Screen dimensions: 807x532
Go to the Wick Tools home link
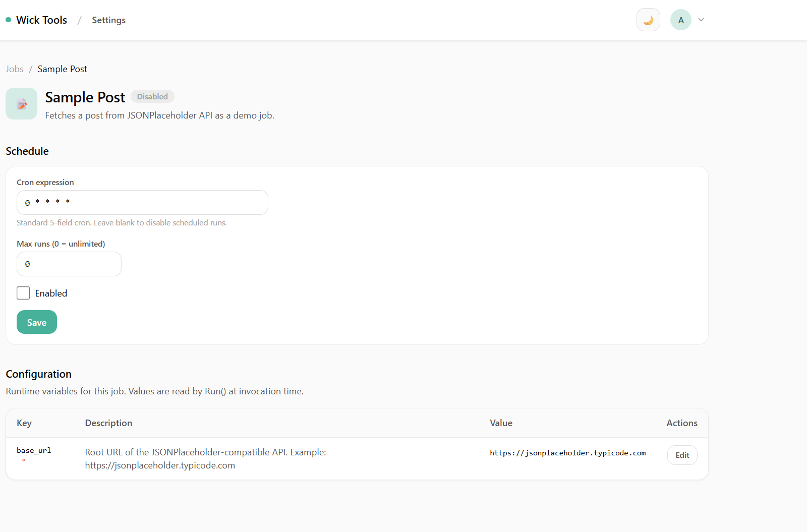(x=41, y=20)
